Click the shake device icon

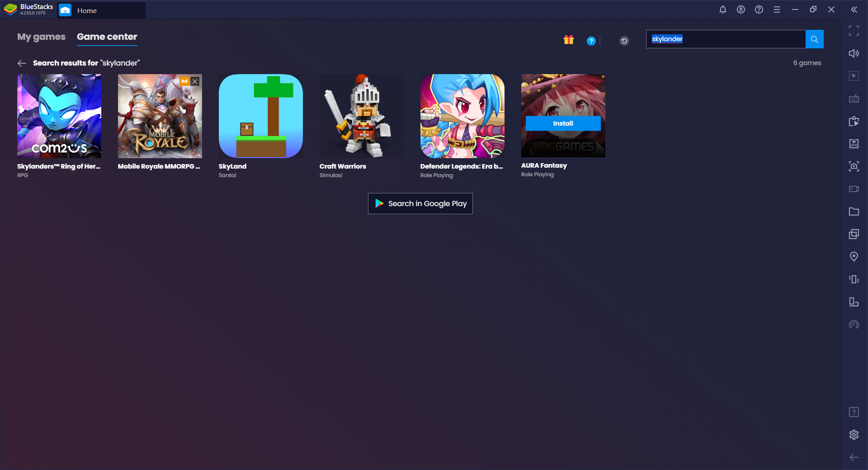point(854,279)
